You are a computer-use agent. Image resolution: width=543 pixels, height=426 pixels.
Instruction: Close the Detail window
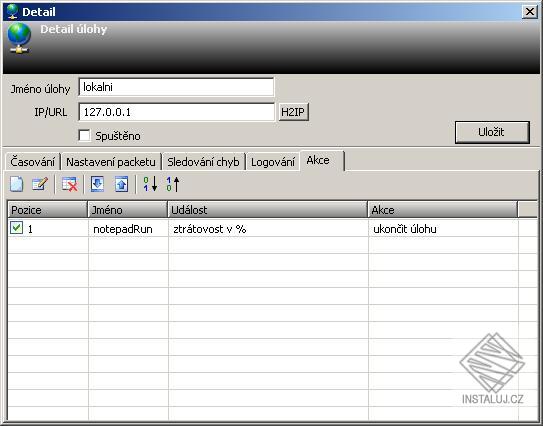[x=529, y=12]
